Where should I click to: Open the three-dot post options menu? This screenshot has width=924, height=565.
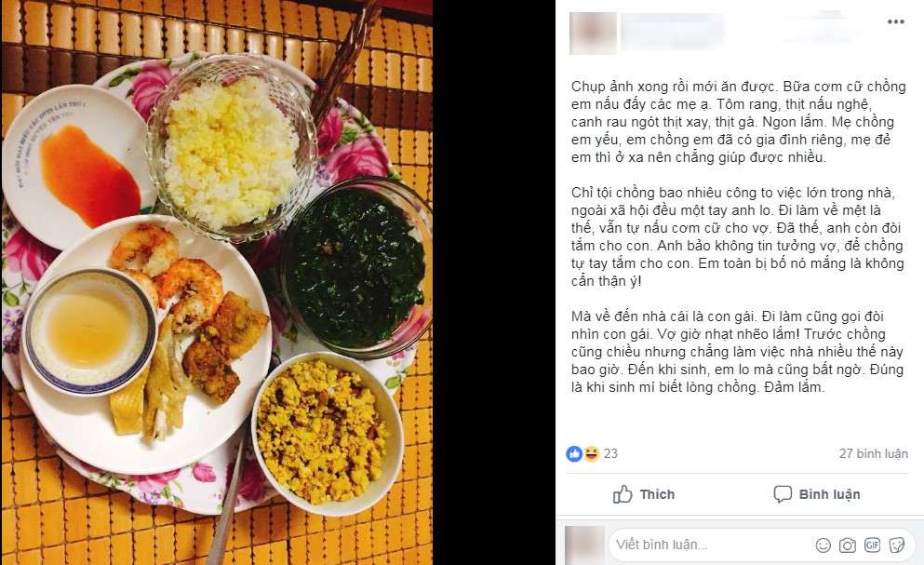[x=896, y=21]
